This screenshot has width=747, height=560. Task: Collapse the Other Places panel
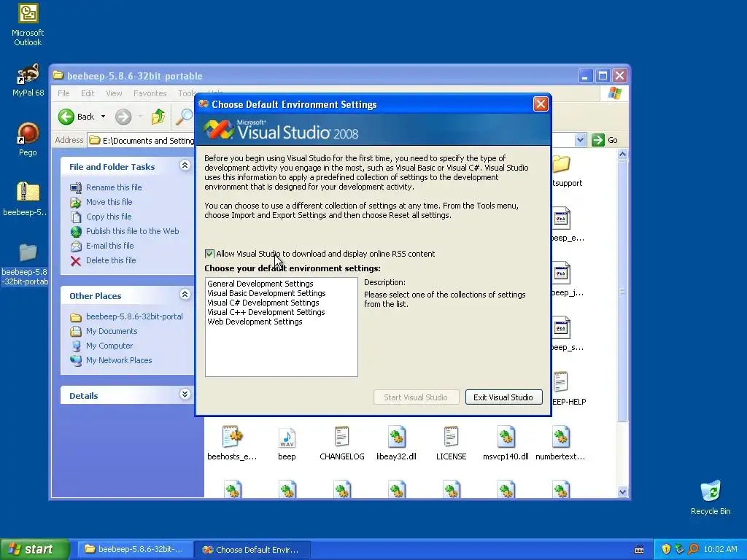point(185,295)
